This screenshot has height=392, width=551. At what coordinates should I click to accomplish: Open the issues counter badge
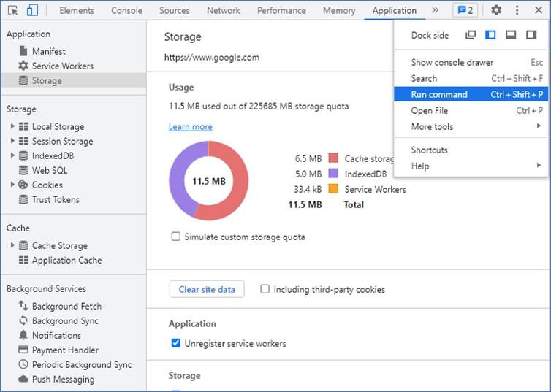(x=465, y=10)
